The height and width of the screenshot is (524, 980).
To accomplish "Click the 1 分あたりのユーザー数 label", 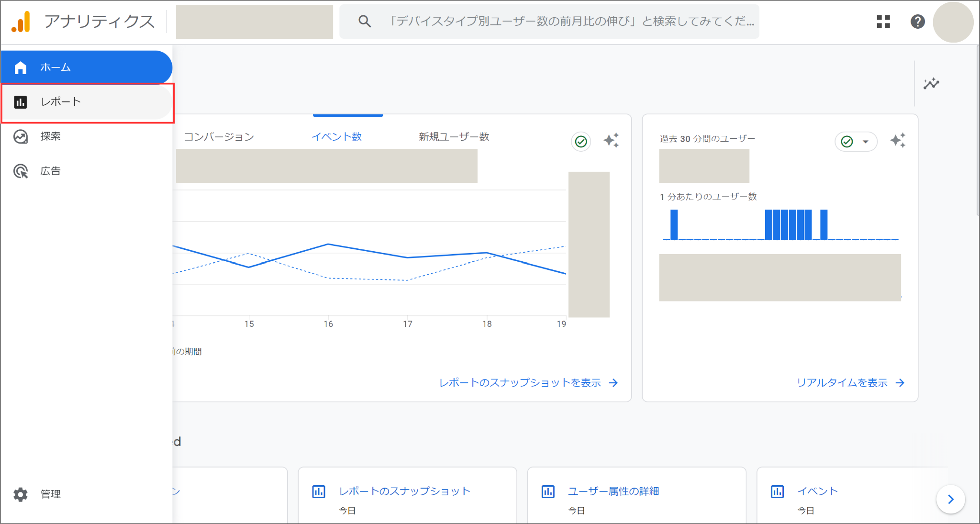I will 708,197.
